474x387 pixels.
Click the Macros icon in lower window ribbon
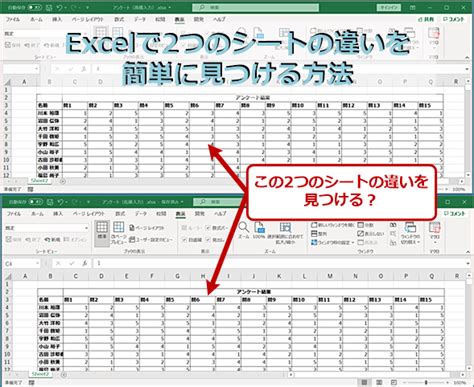(x=434, y=232)
